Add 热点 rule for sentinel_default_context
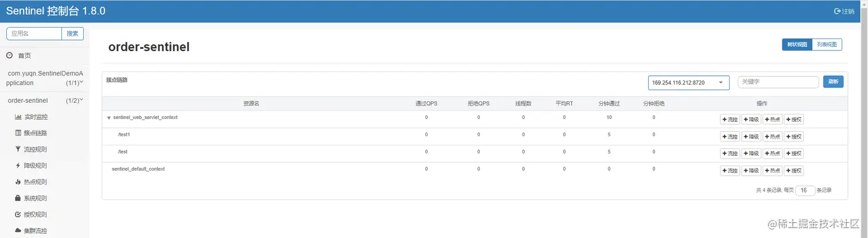Viewport: 868px width, 238px height. (x=772, y=171)
